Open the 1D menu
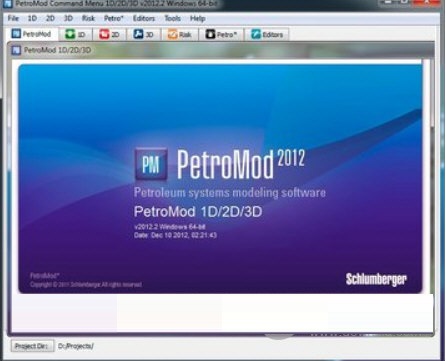446x361 pixels. (32, 18)
